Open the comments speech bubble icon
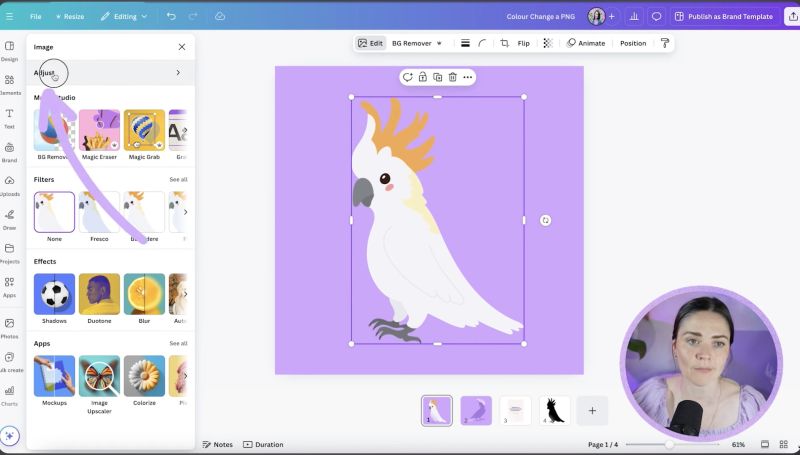 point(656,16)
